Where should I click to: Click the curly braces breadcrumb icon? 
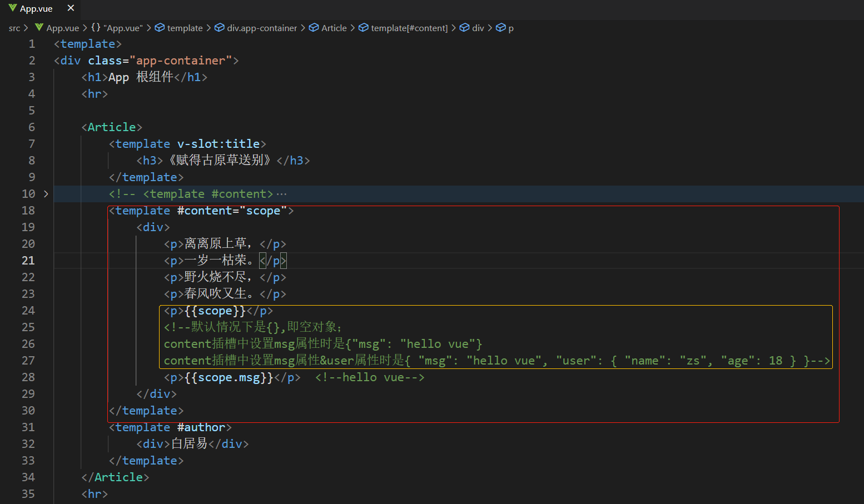tap(96, 28)
